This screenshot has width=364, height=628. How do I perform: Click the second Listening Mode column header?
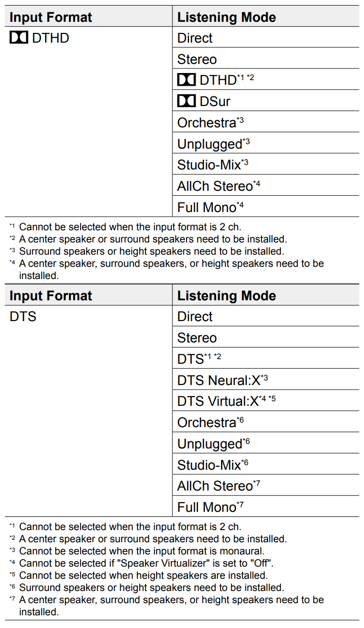pos(226,296)
